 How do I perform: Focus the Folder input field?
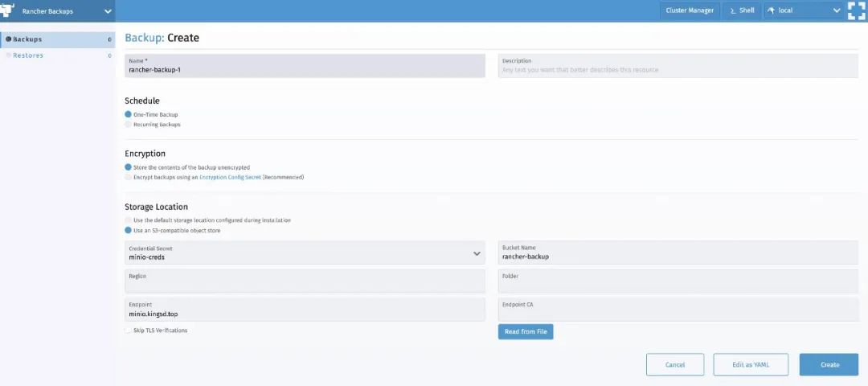[x=678, y=281]
